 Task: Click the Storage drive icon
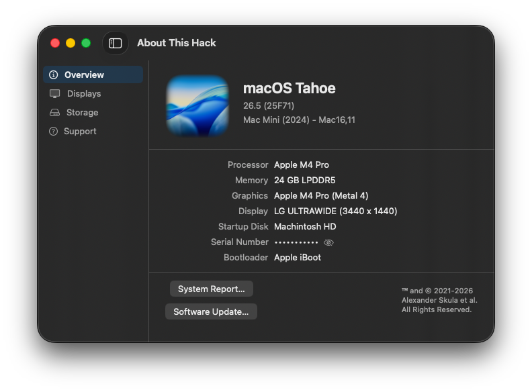(54, 113)
